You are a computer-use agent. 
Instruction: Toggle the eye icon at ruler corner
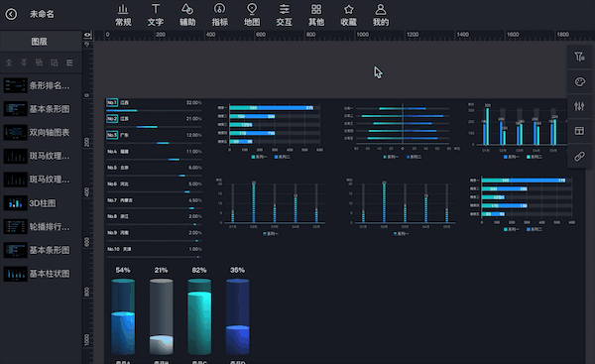87,35
